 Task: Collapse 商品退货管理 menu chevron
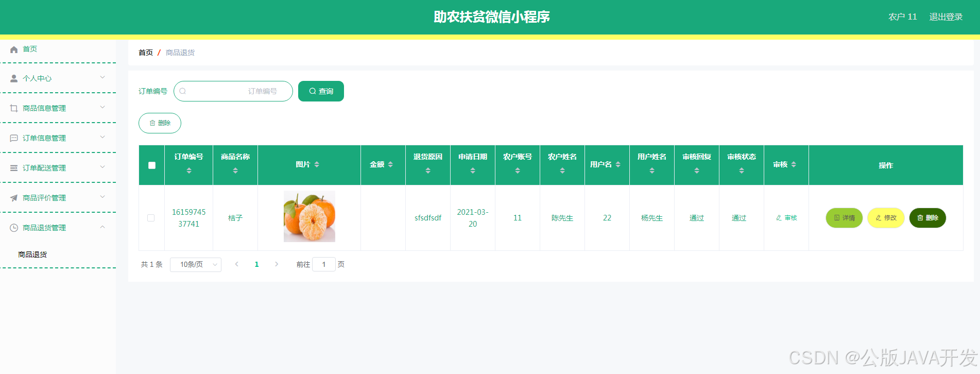coord(102,227)
